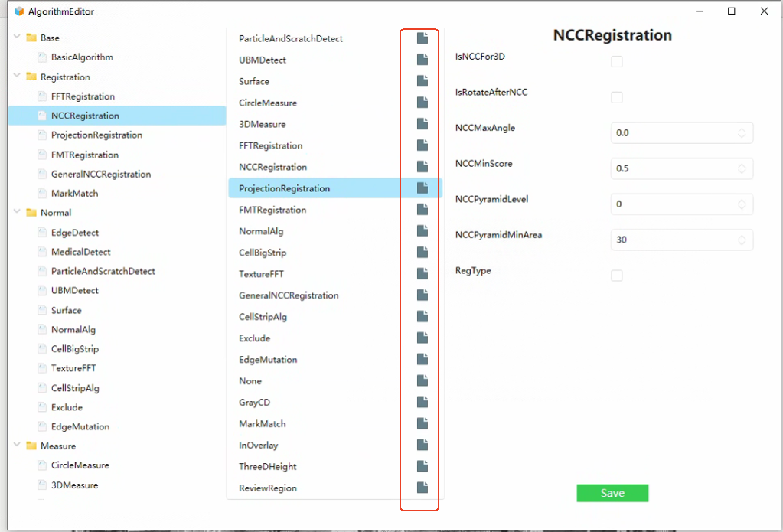Screen dimensions: 783x532
Task: Click the document icon in the NCCRegistration list row
Action: pyautogui.click(x=422, y=166)
